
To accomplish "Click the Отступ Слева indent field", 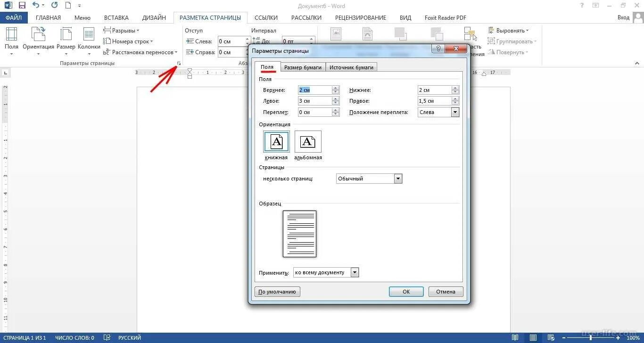I will pyautogui.click(x=231, y=41).
